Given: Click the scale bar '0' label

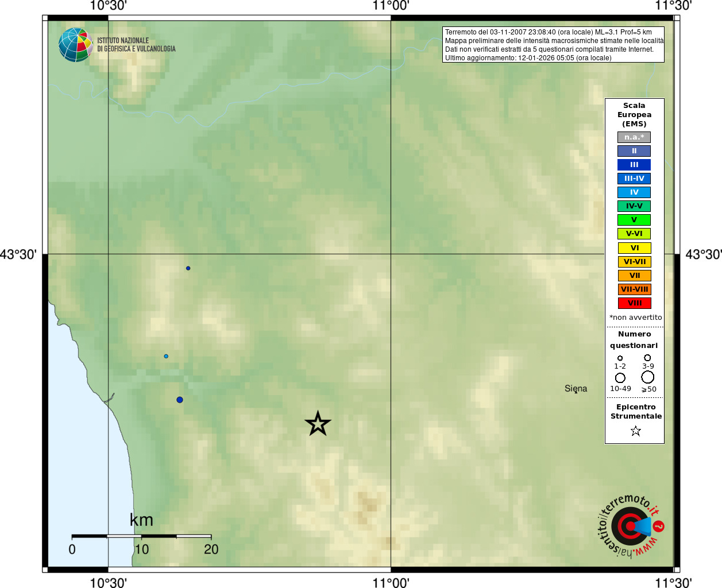Looking at the screenshot, I should (x=72, y=550).
